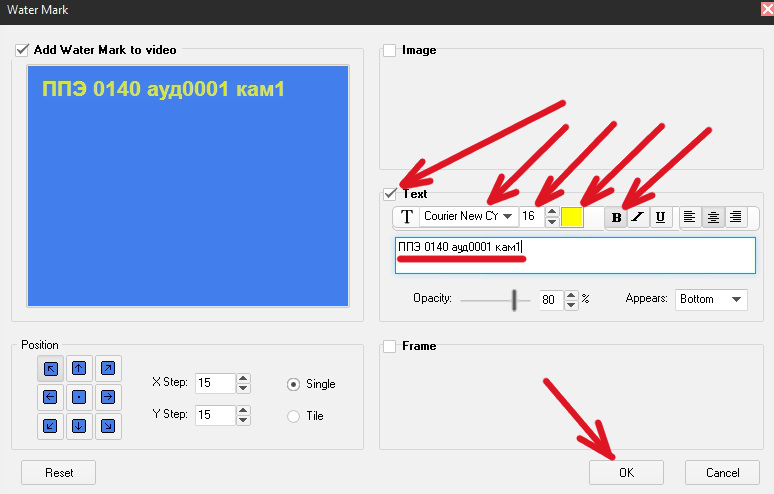Click the Reset button
774x494 pixels.
coord(59,473)
